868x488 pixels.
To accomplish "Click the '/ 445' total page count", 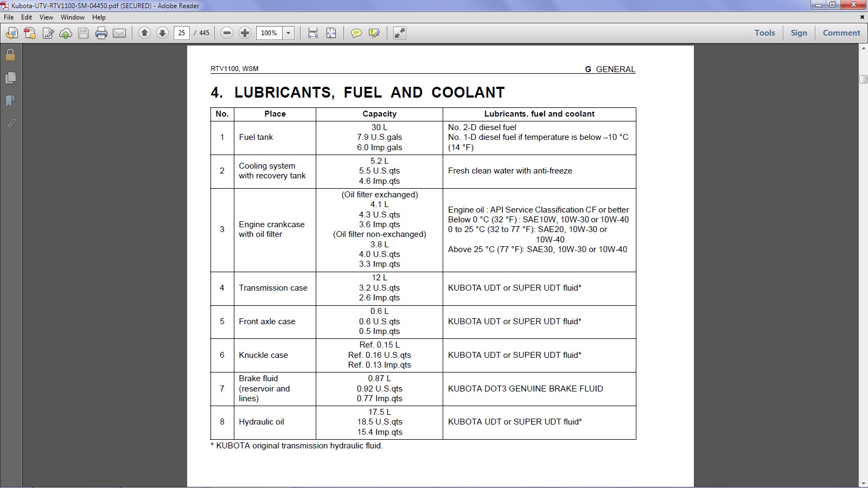I will pyautogui.click(x=202, y=33).
